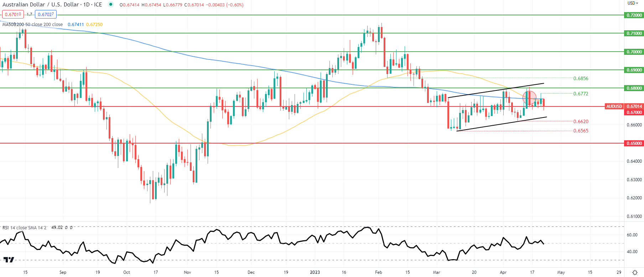The height and width of the screenshot is (277, 644).
Task: Click the high price H0.67454 readout
Action: click(x=151, y=5)
